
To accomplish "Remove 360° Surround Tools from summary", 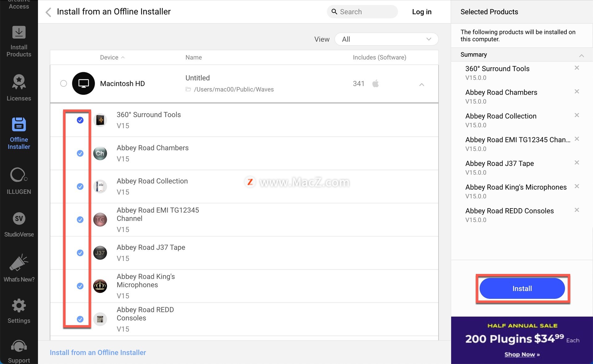I will click(577, 68).
